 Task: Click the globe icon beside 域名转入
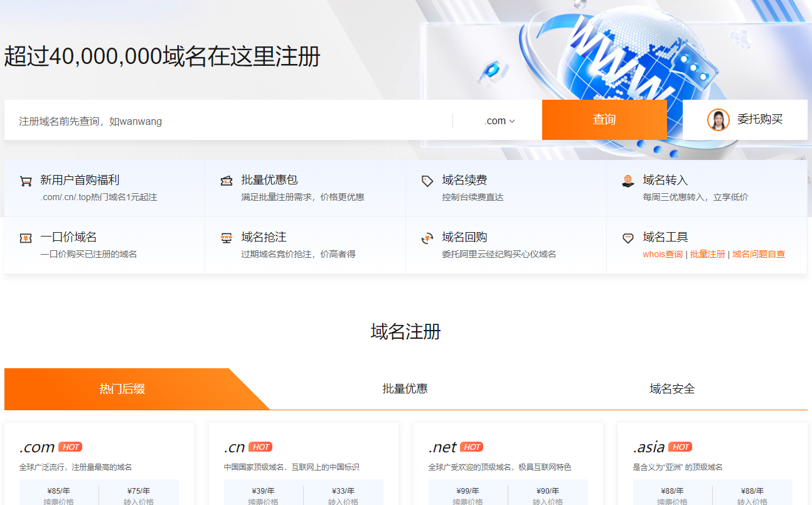628,181
